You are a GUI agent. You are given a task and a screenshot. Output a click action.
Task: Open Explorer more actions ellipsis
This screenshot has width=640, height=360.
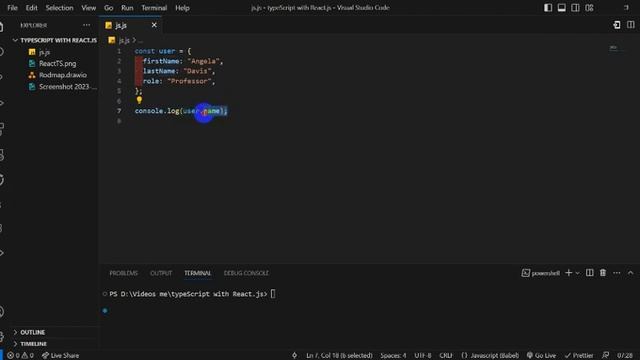click(87, 25)
